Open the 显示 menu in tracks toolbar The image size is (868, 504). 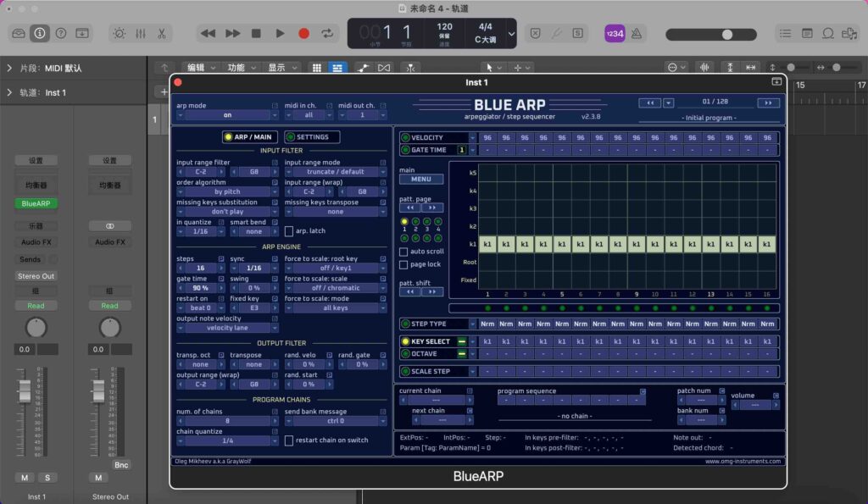point(281,68)
